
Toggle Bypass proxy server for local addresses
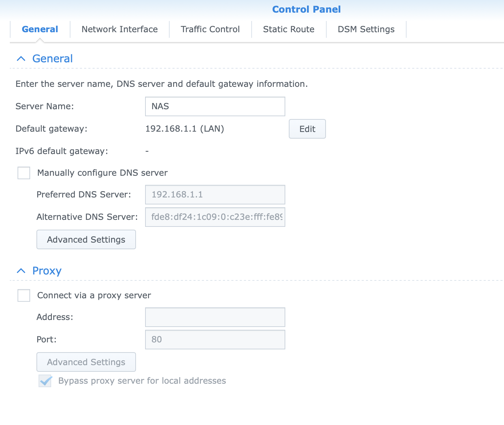[x=45, y=381]
